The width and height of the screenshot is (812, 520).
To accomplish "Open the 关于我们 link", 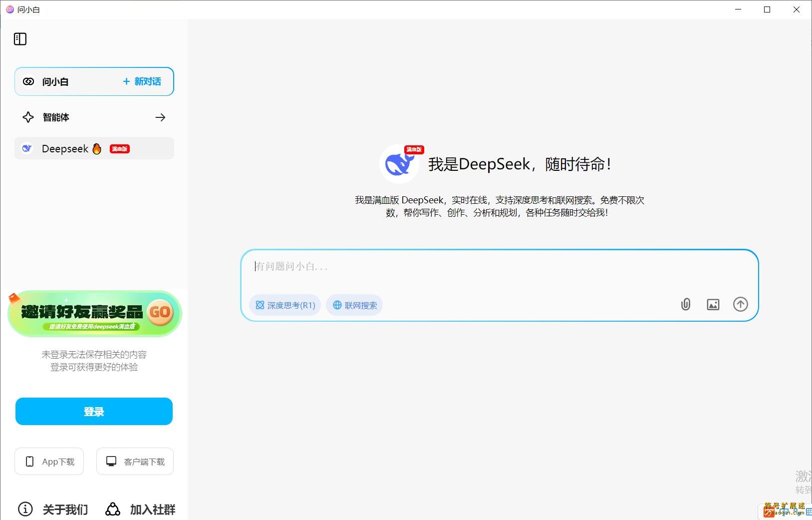I will click(x=65, y=510).
